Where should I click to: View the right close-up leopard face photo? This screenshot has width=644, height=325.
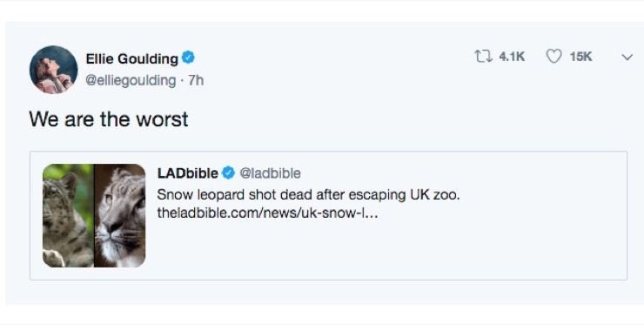pyautogui.click(x=120, y=215)
